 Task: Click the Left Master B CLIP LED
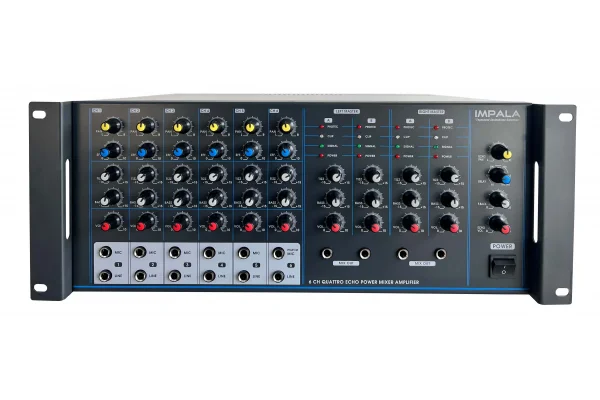click(359, 137)
